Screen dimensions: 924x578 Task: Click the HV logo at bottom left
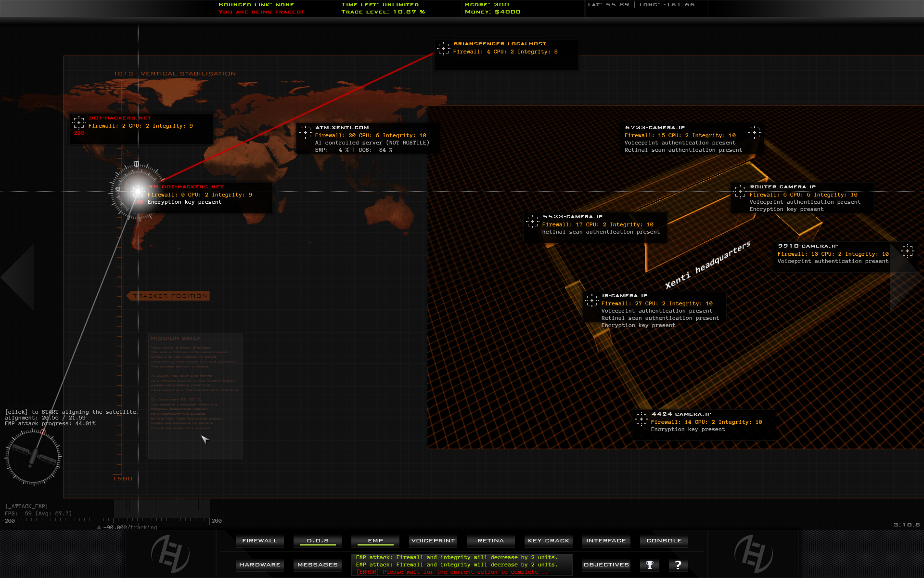tap(171, 554)
